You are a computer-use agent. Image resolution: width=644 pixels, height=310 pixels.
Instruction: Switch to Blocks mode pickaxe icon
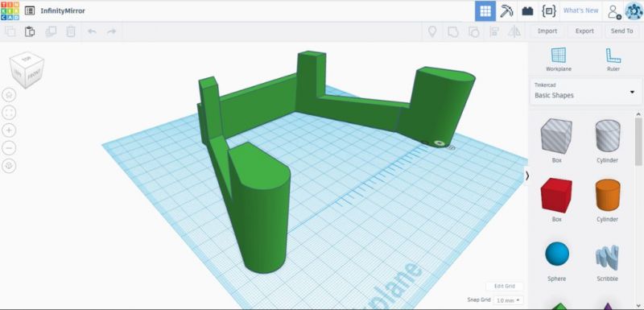click(x=506, y=11)
